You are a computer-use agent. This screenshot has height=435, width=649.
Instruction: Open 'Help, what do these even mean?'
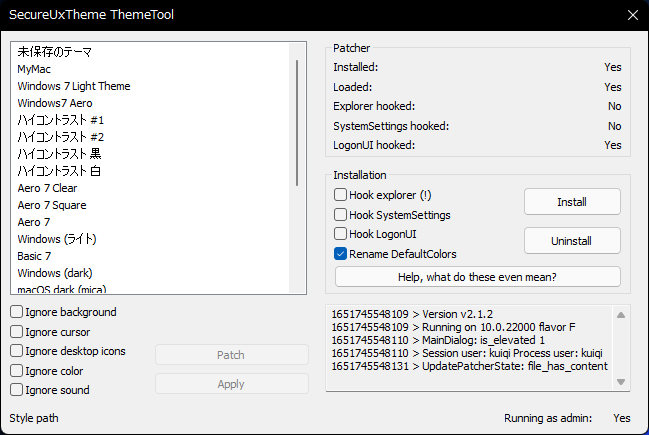click(x=478, y=276)
